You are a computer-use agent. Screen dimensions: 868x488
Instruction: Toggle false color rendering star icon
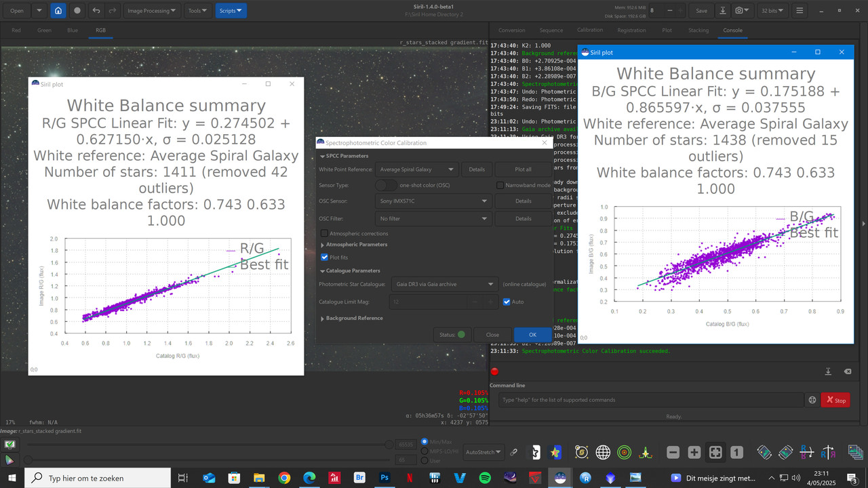coord(555,452)
